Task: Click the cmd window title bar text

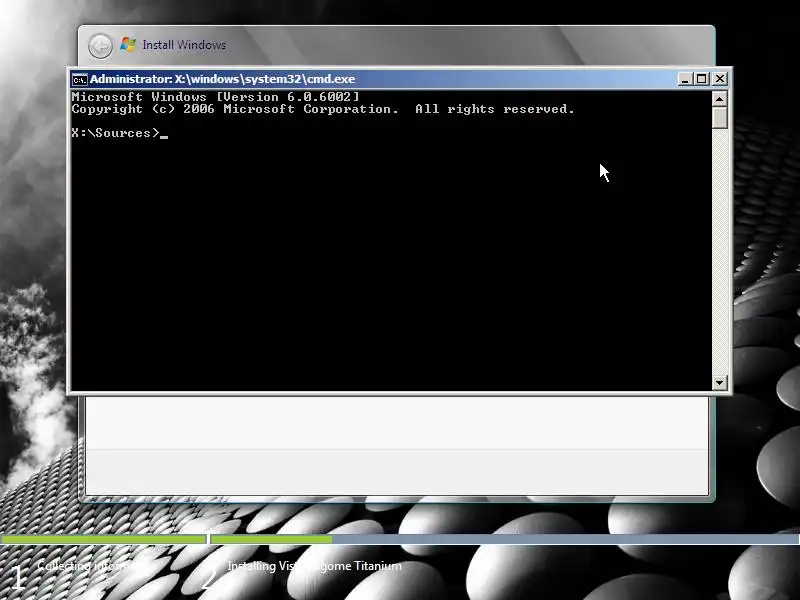Action: click(222, 79)
